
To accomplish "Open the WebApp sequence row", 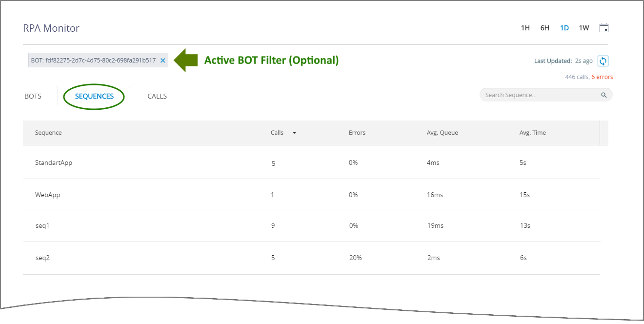I will (x=47, y=195).
